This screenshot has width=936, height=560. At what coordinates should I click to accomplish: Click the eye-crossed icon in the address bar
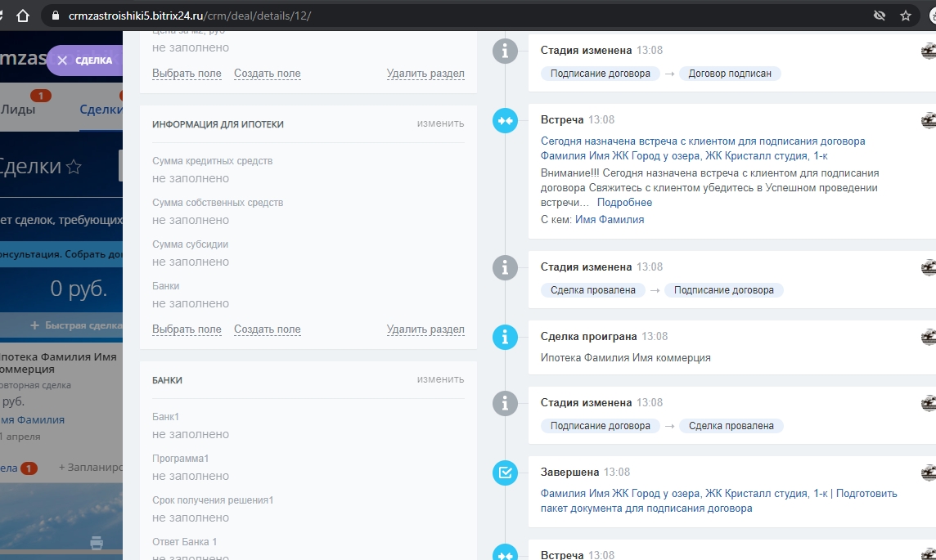pos(880,16)
